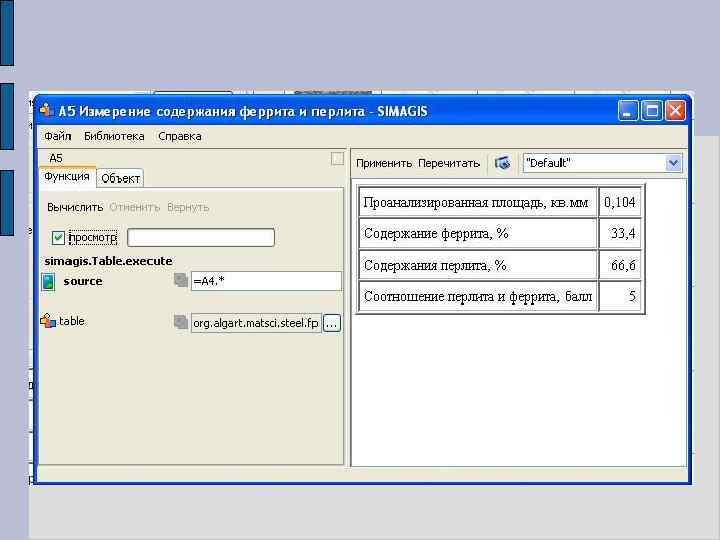This screenshot has width=720, height=540.
Task: Click the A5 label above the tabs
Action: pos(56,158)
